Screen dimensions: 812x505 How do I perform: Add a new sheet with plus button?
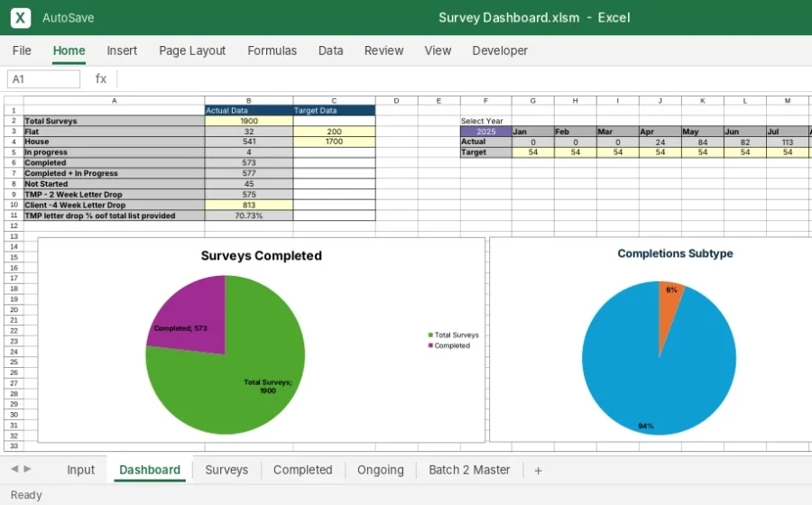[x=538, y=471]
